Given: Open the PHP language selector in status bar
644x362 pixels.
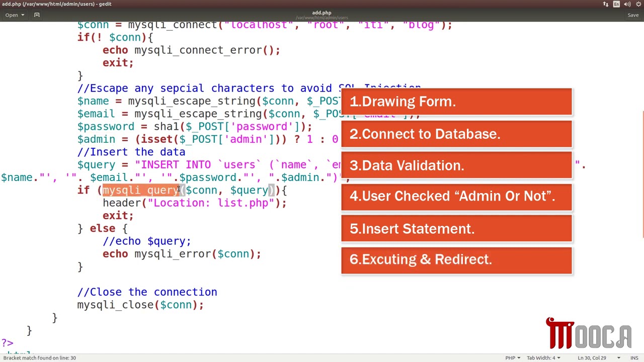Looking at the screenshot, I should click(x=513, y=358).
